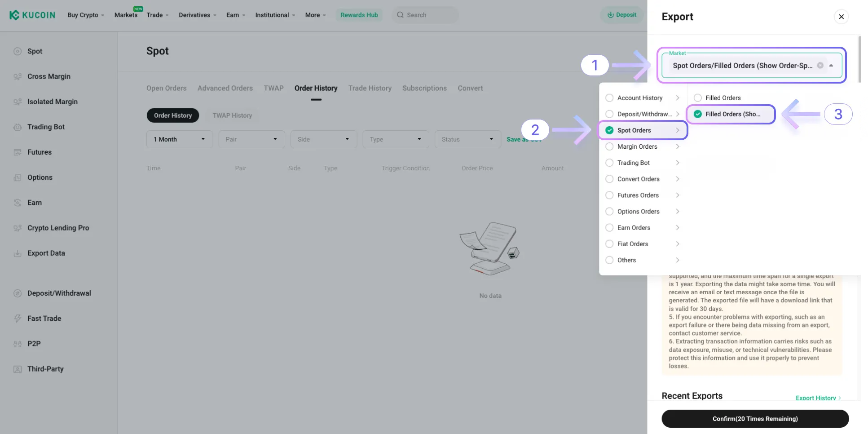Switch to Convert tab

(x=470, y=88)
